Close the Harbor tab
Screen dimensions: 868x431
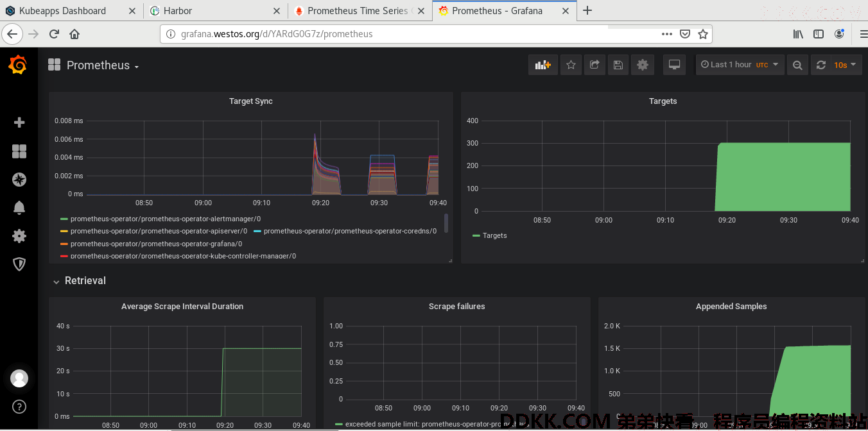[x=277, y=11]
